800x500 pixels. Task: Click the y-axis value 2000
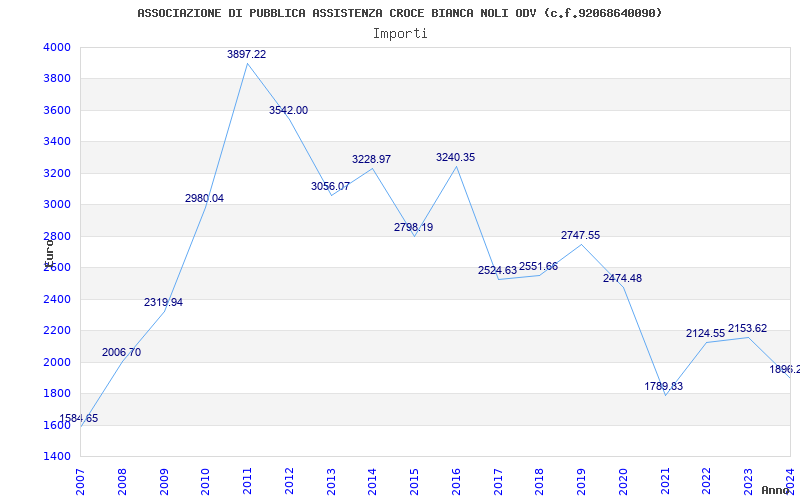(55, 362)
